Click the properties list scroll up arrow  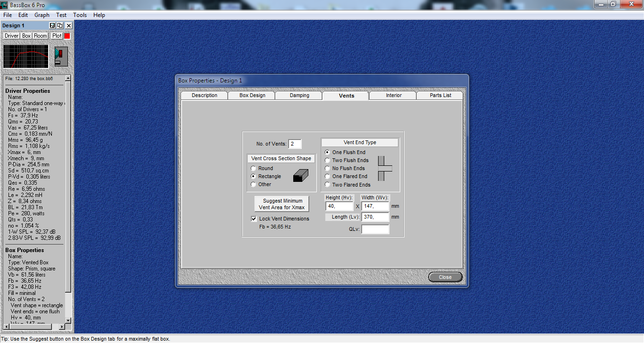(68, 78)
